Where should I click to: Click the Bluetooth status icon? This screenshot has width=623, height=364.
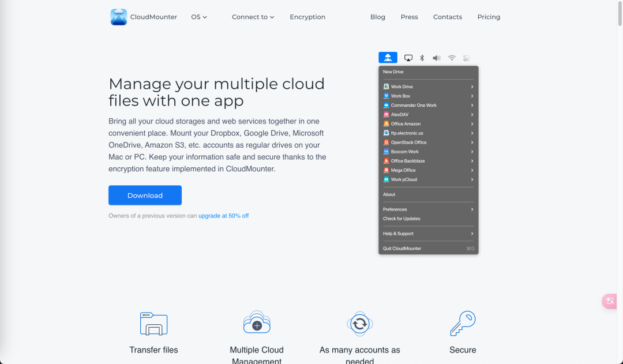point(421,57)
